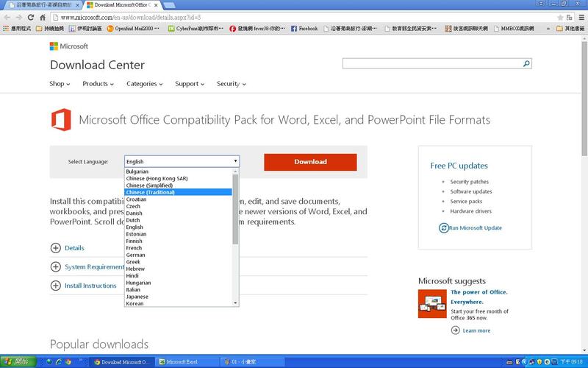
Task: Open the Security menu
Action: pos(231,84)
